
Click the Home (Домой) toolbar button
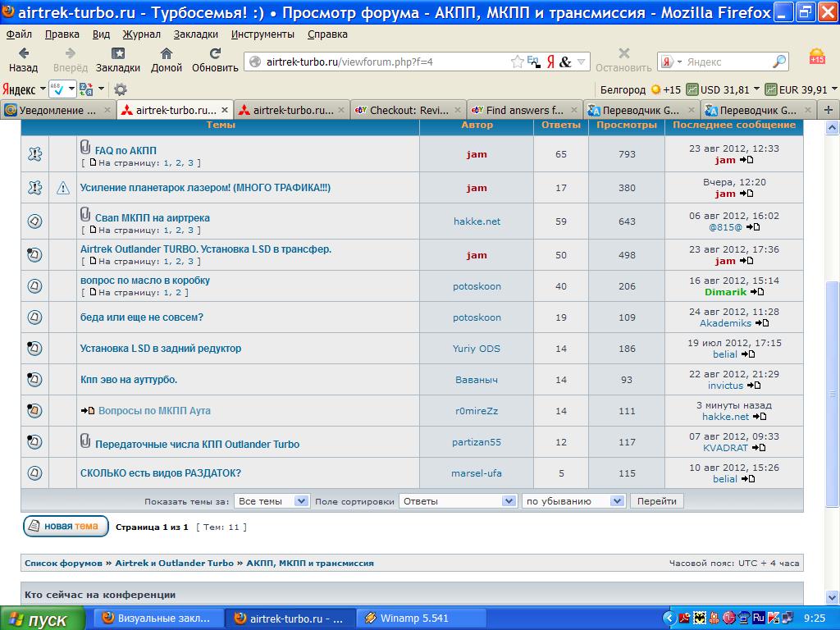coord(167,59)
